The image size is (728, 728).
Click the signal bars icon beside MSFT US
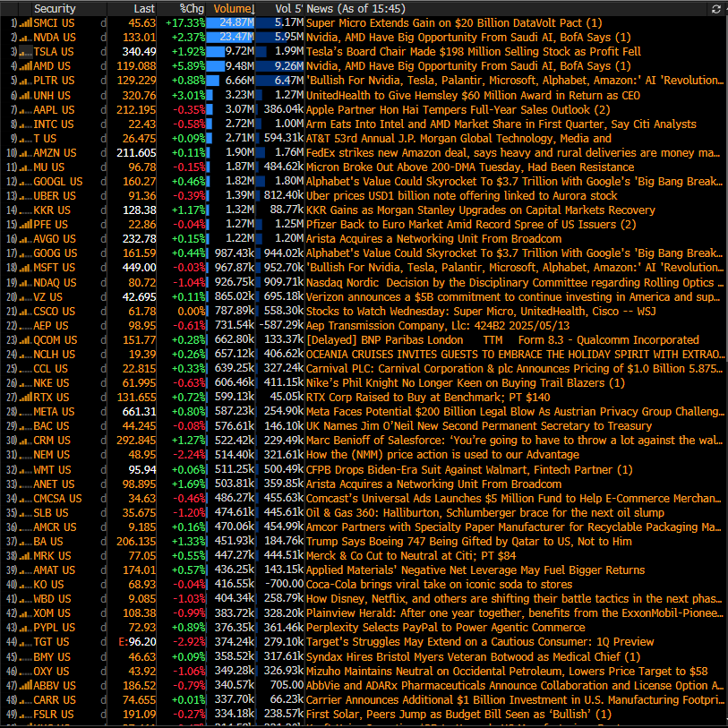26,268
